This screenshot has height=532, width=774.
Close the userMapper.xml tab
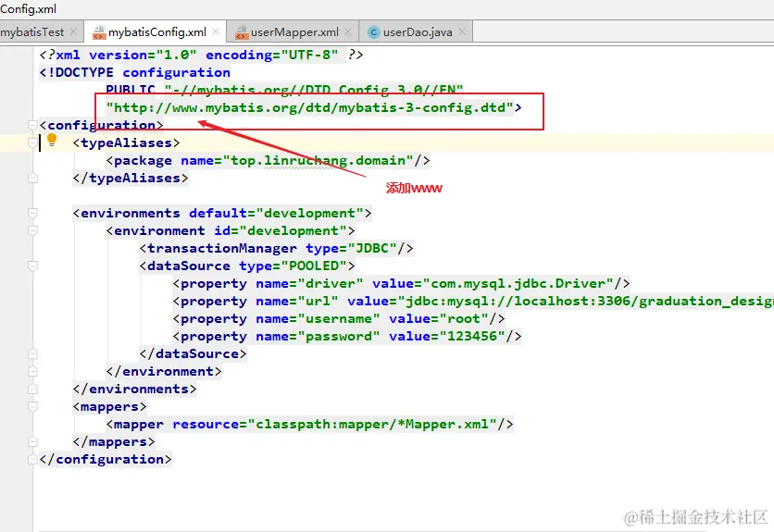click(348, 31)
